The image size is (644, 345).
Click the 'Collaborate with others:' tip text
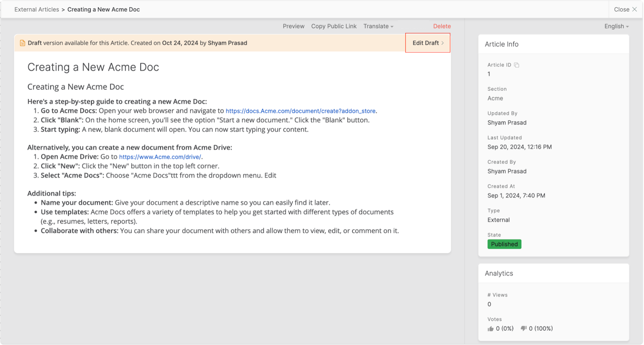tap(79, 231)
